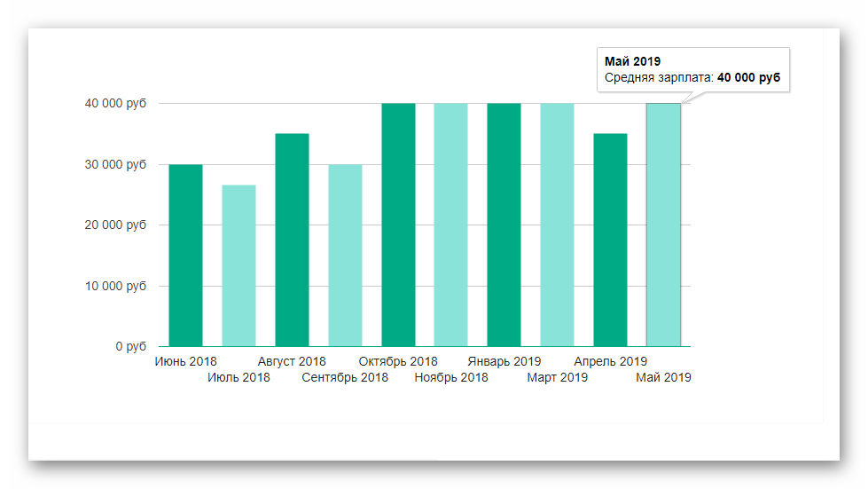868x489 pixels.
Task: Click the tooltip's 40 000 руб value
Action: pyautogui.click(x=748, y=78)
